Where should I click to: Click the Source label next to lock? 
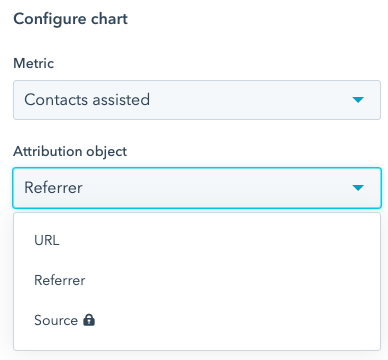[56, 320]
